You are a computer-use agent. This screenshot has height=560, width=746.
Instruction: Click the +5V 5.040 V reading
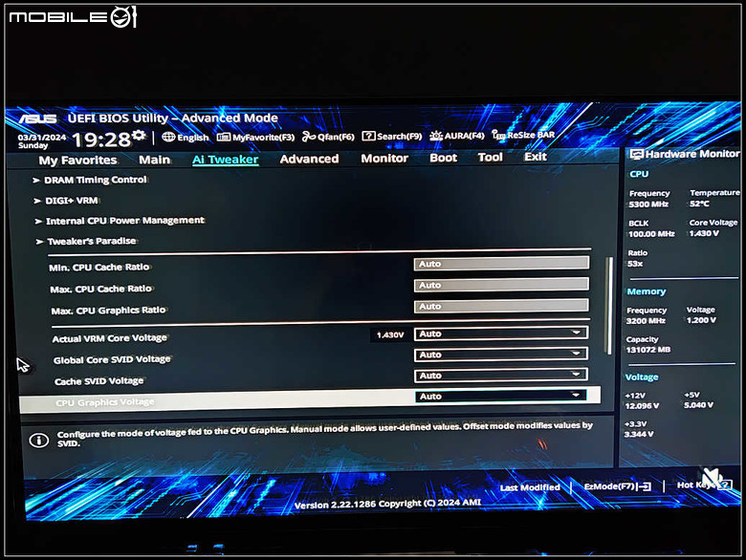(x=698, y=405)
